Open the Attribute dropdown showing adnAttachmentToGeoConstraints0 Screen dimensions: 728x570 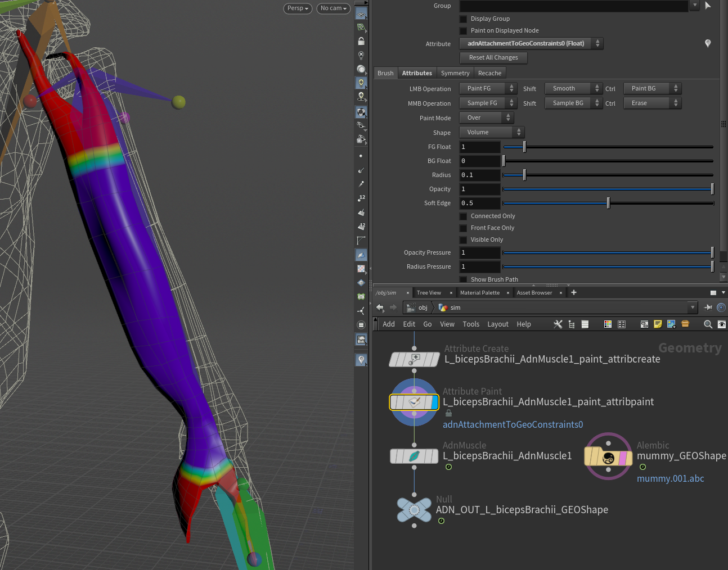(531, 43)
